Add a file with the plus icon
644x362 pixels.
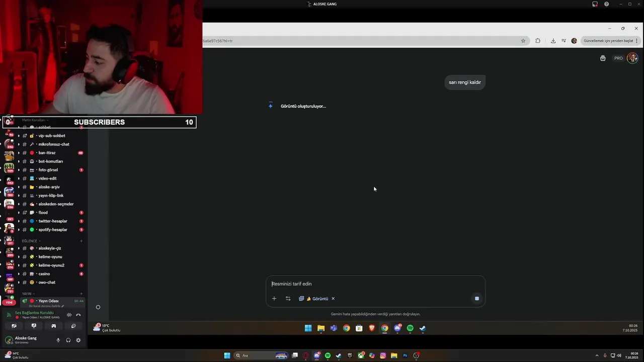[x=274, y=299]
